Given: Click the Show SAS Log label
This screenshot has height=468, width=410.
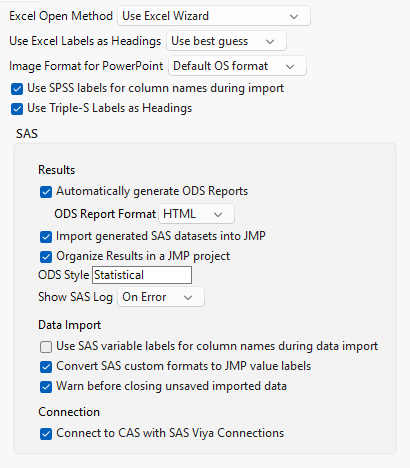Looking at the screenshot, I should pos(75,297).
